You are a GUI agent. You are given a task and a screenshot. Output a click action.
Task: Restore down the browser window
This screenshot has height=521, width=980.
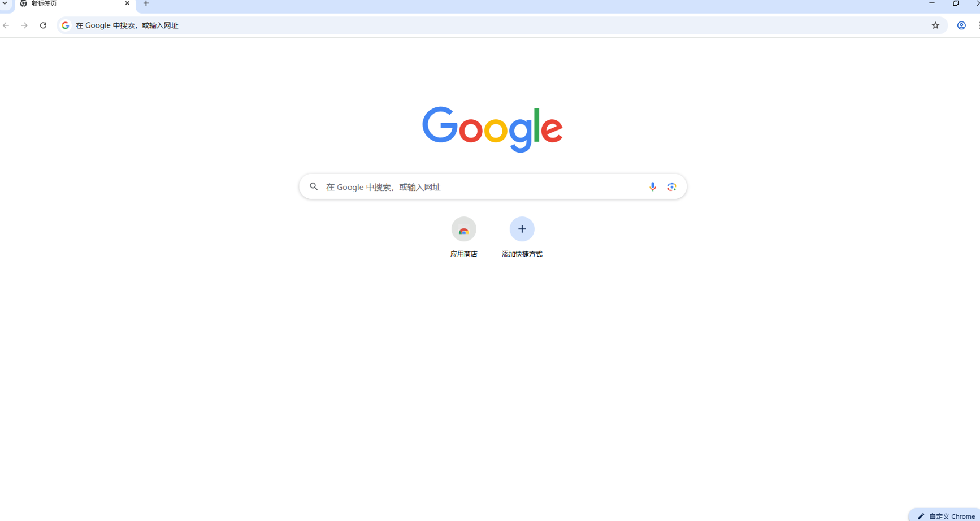tap(956, 3)
